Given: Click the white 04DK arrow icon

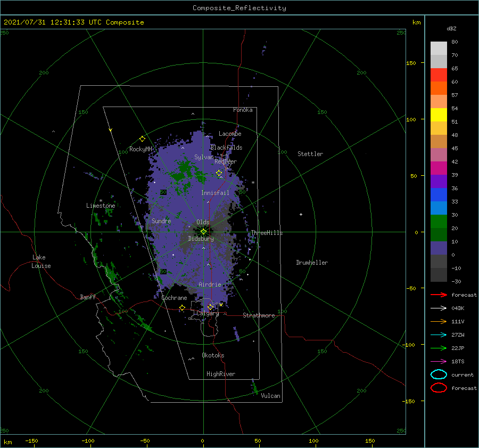Looking at the screenshot, I should click(439, 308).
